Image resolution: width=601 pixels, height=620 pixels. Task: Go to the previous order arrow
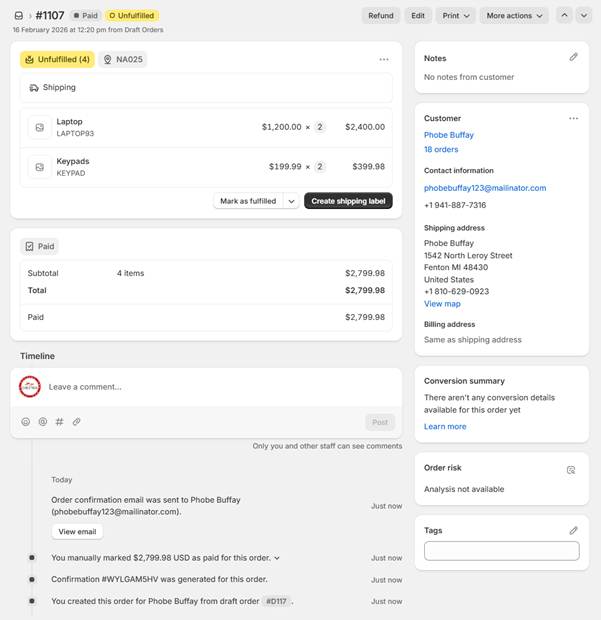tap(564, 16)
